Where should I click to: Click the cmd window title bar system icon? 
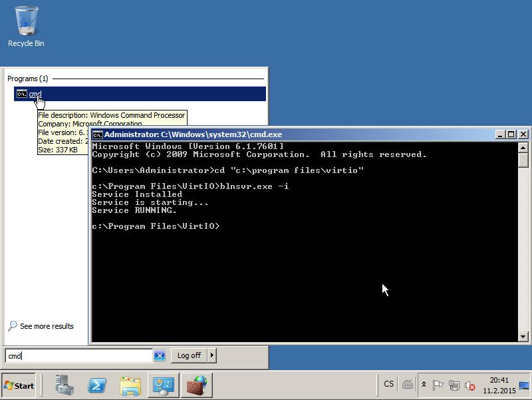97,134
